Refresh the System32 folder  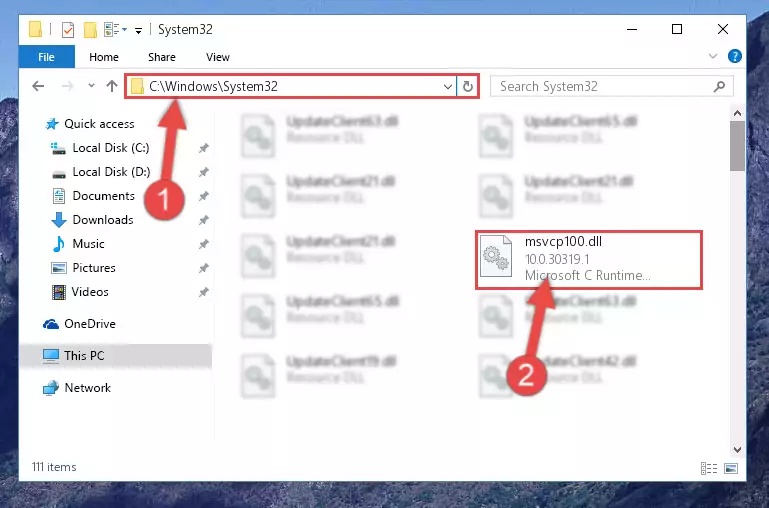[x=468, y=87]
